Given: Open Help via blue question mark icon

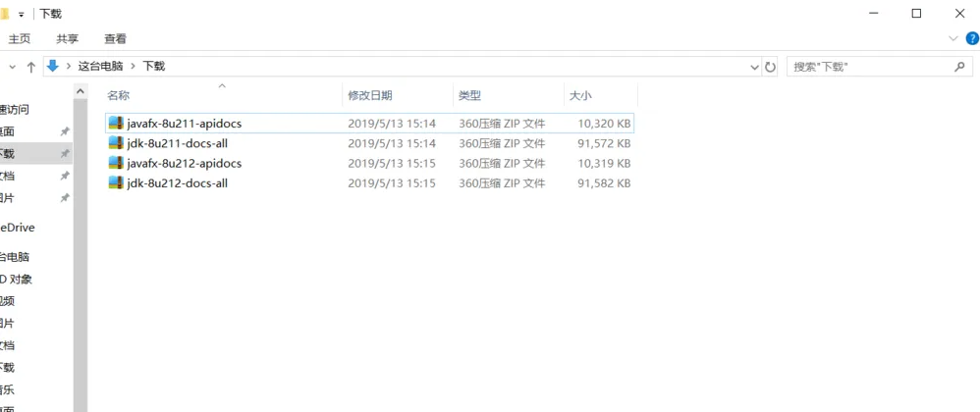Looking at the screenshot, I should click(972, 38).
